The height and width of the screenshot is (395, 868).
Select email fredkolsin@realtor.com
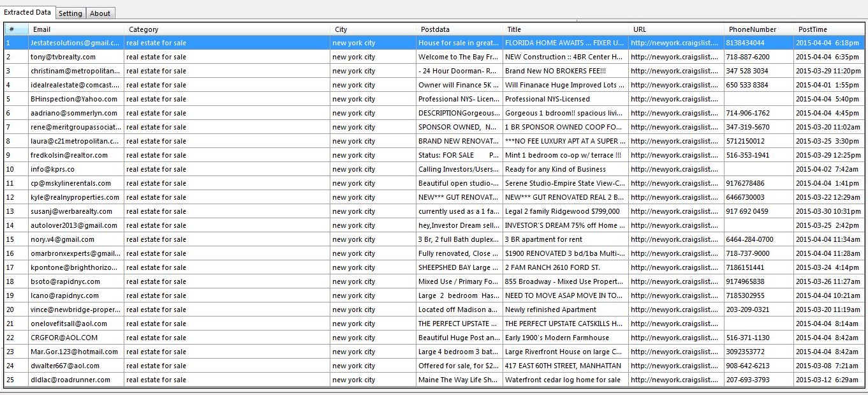(69, 155)
